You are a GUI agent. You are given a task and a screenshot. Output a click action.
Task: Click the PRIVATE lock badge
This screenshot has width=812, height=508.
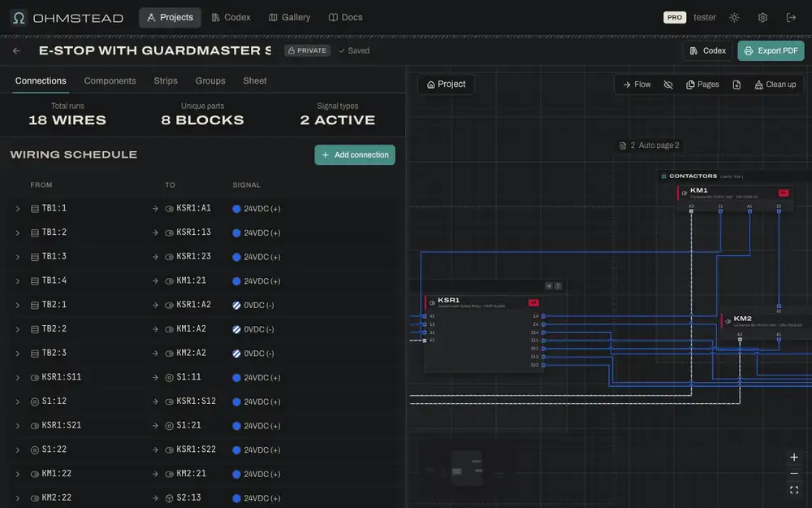pyautogui.click(x=307, y=50)
